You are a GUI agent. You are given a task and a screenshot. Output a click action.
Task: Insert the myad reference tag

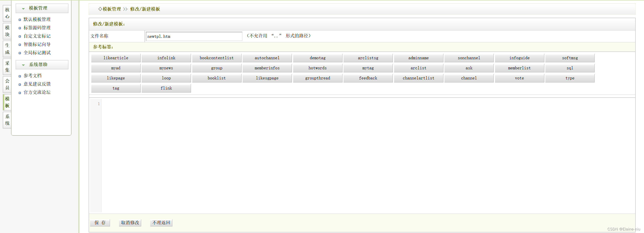pos(116,68)
